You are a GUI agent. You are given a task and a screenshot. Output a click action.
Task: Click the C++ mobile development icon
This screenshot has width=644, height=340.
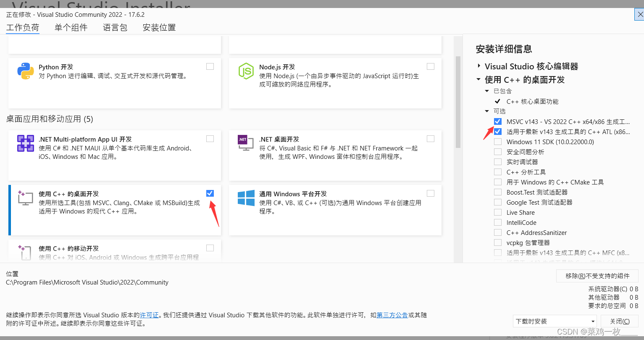click(26, 252)
